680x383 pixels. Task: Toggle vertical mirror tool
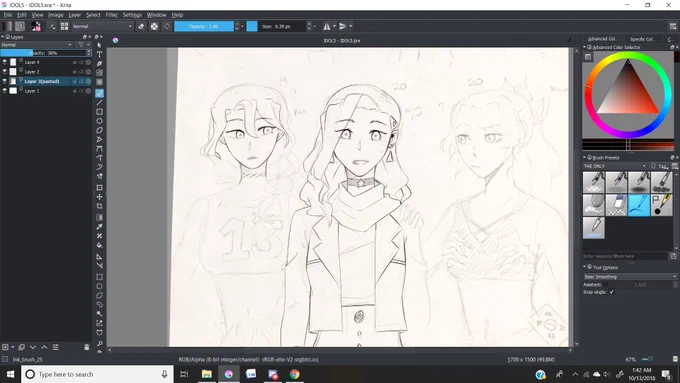coord(343,26)
